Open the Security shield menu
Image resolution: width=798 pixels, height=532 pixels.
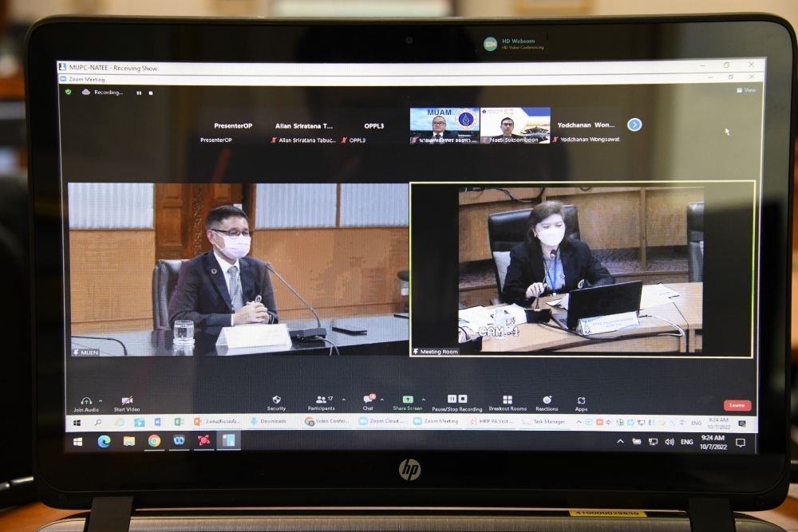(x=276, y=403)
